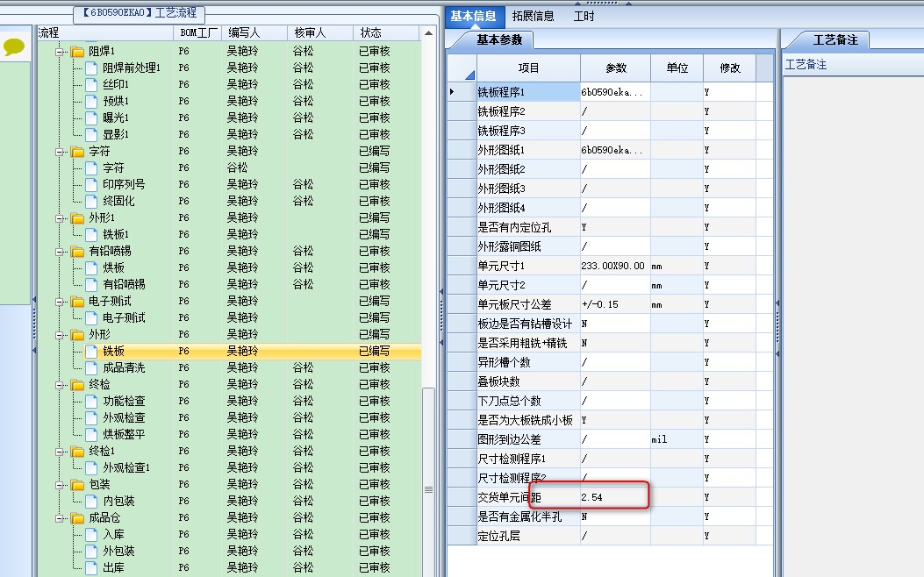Click document icon of 显影1 step
The height and width of the screenshot is (577, 924).
pyautogui.click(x=91, y=134)
